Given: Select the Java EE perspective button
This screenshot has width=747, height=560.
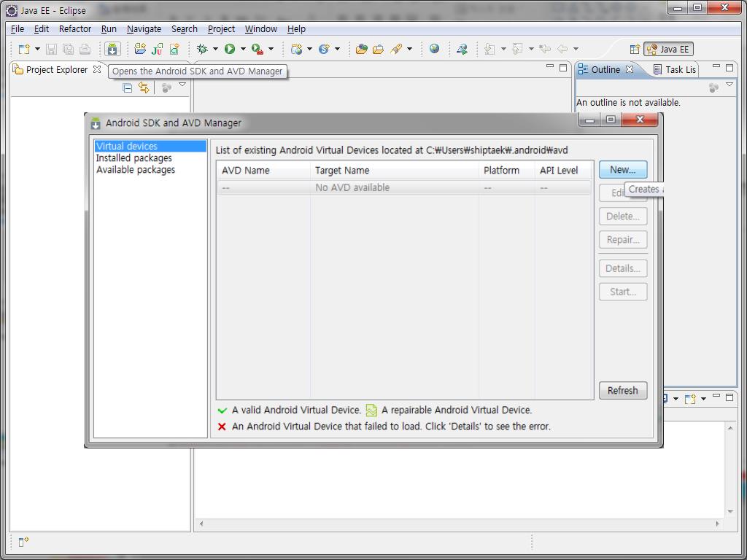Looking at the screenshot, I should 668,49.
